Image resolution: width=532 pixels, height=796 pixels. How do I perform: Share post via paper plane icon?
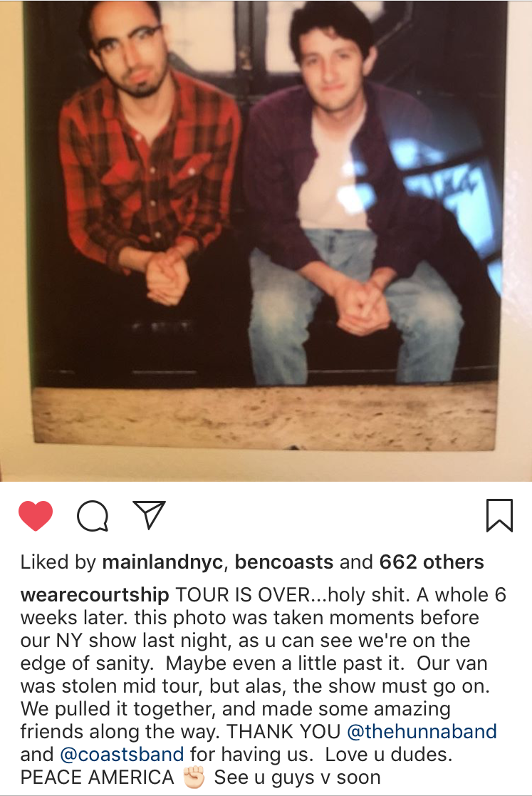tap(149, 515)
